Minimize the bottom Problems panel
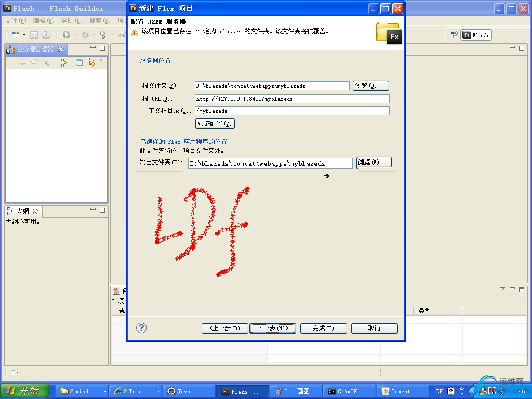This screenshot has height=399, width=532. [512, 289]
